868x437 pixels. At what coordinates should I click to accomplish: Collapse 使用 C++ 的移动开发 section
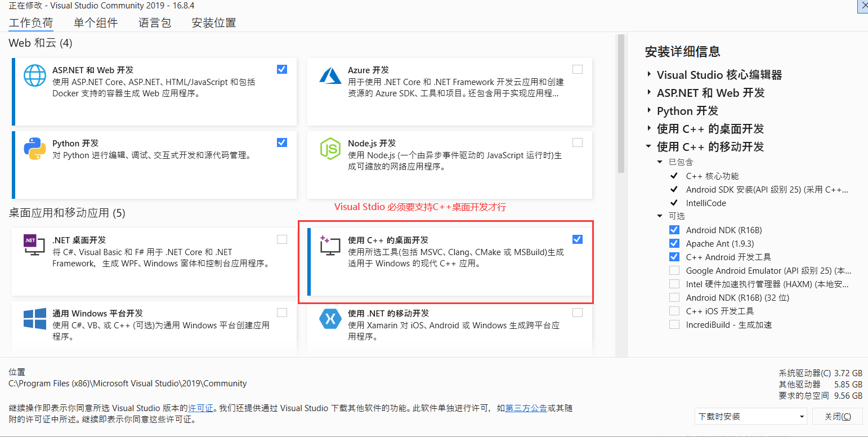648,146
